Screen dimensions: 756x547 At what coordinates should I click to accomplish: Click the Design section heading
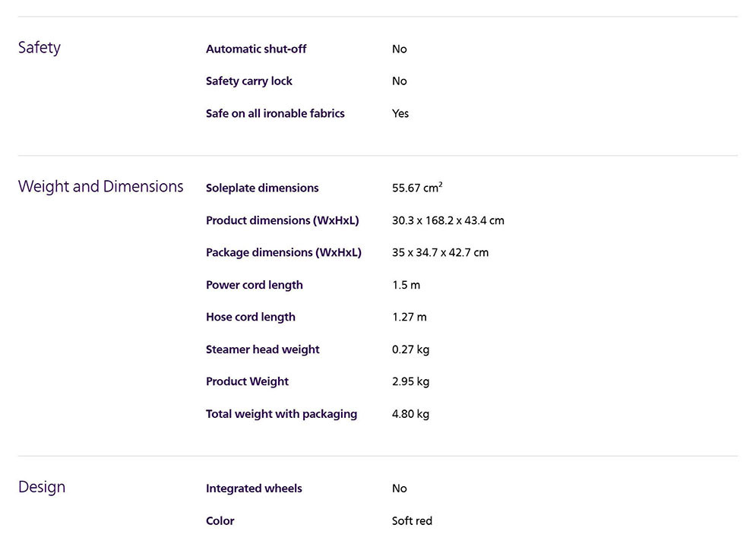click(x=42, y=487)
